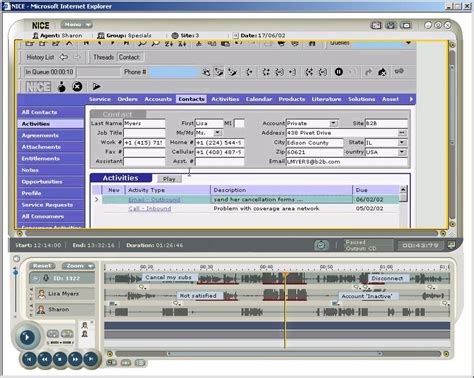Click the stop transport button
This screenshot has height=378, width=474.
coord(60,359)
